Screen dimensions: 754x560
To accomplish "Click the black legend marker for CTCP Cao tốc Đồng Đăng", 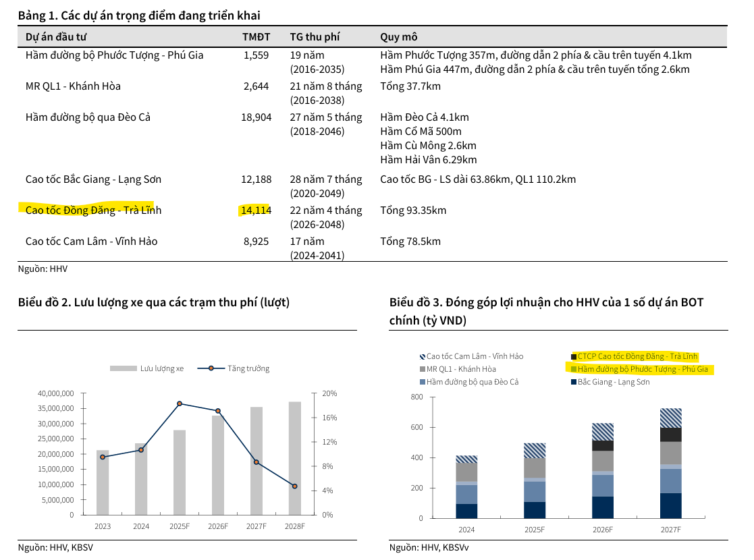I will (x=573, y=356).
